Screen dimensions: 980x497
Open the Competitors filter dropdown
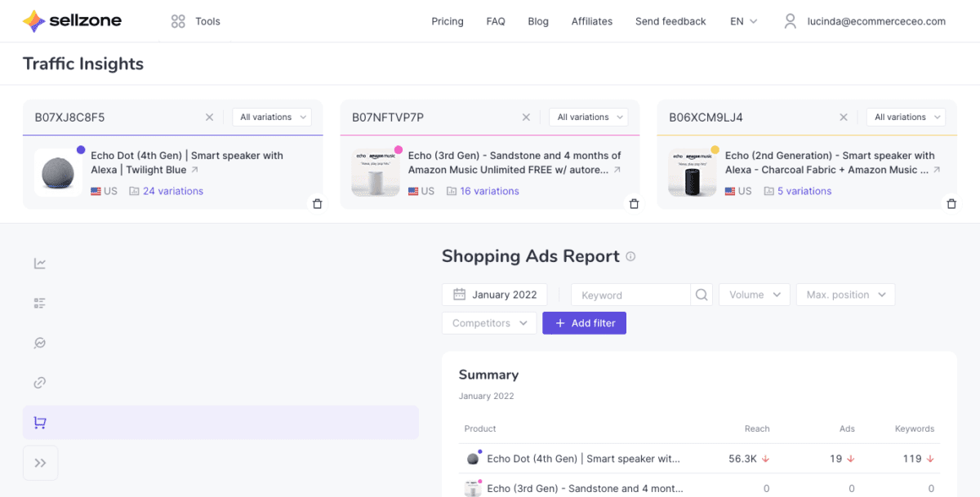[x=489, y=323]
